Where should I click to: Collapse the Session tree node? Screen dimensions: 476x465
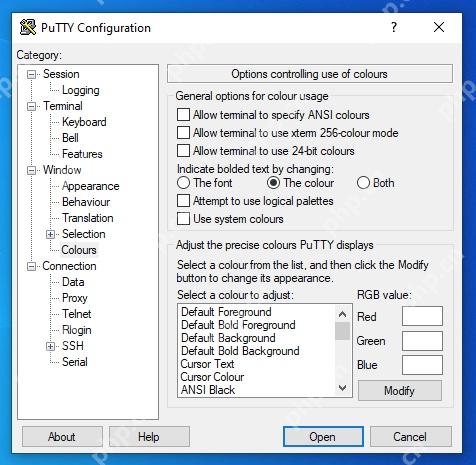31,74
